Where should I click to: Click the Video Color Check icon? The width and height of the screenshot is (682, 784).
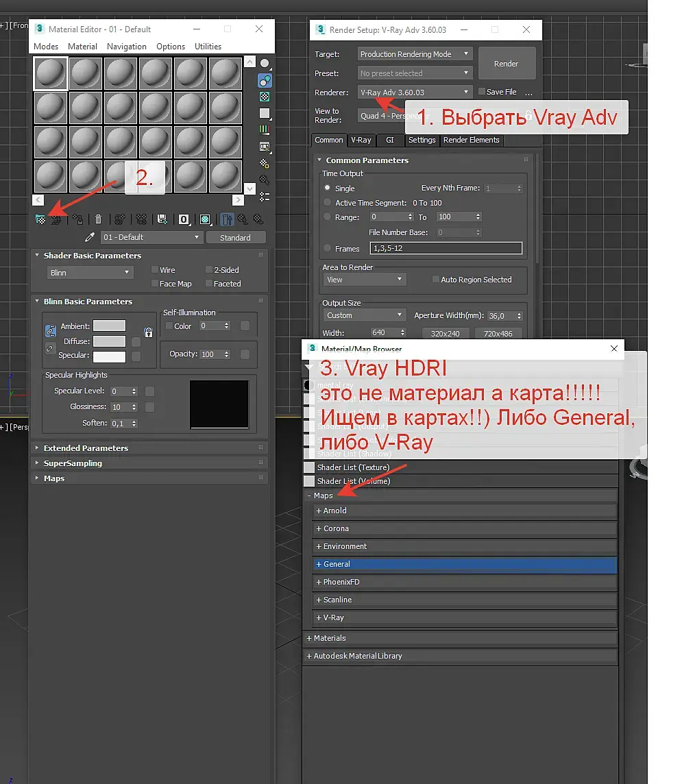point(265,130)
